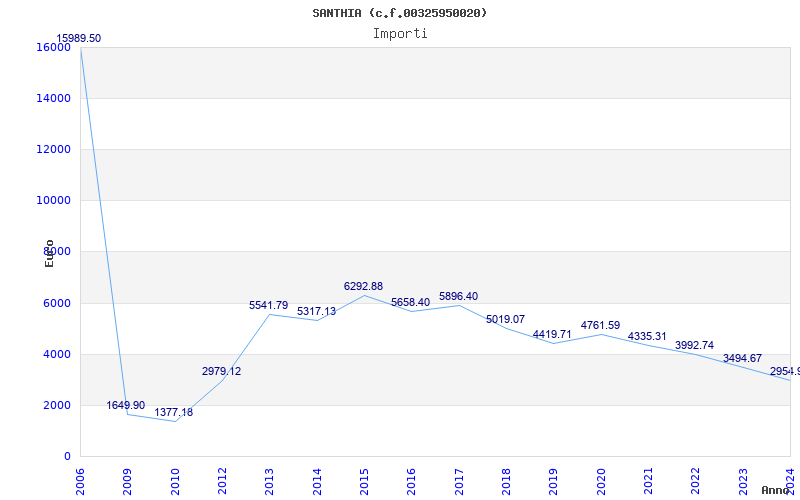
Task: Click the x-axis year 2006
Action: (x=80, y=482)
